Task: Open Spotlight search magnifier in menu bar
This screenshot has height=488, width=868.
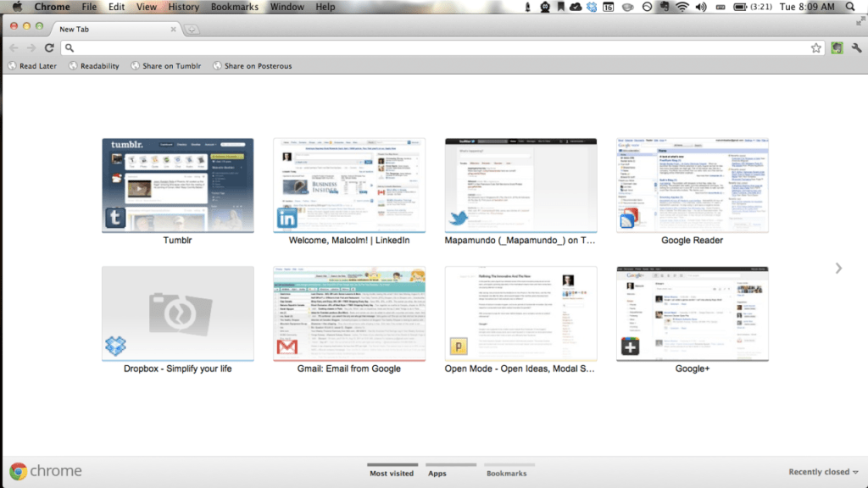Action: 850,7
